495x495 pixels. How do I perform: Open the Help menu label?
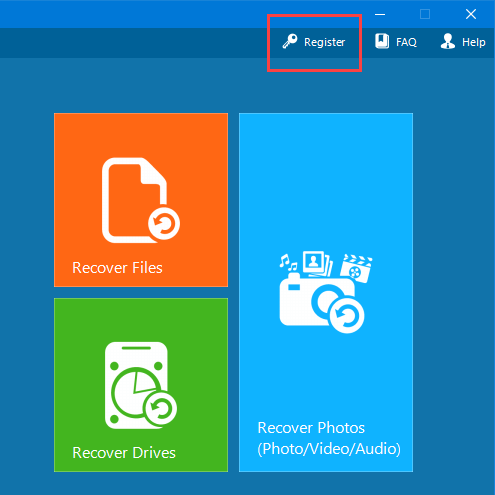click(474, 42)
